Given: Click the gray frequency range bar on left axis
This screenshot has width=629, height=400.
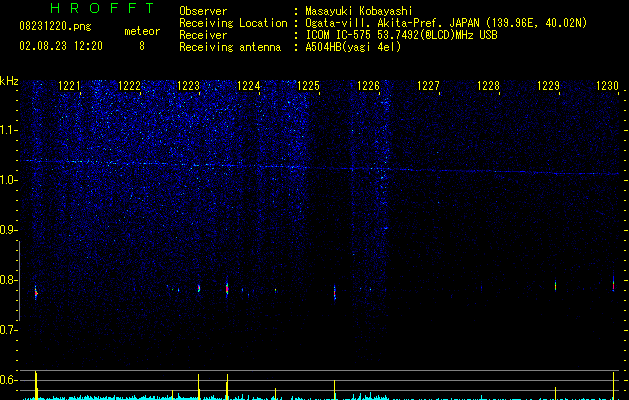Looking at the screenshot, I should tap(19, 280).
